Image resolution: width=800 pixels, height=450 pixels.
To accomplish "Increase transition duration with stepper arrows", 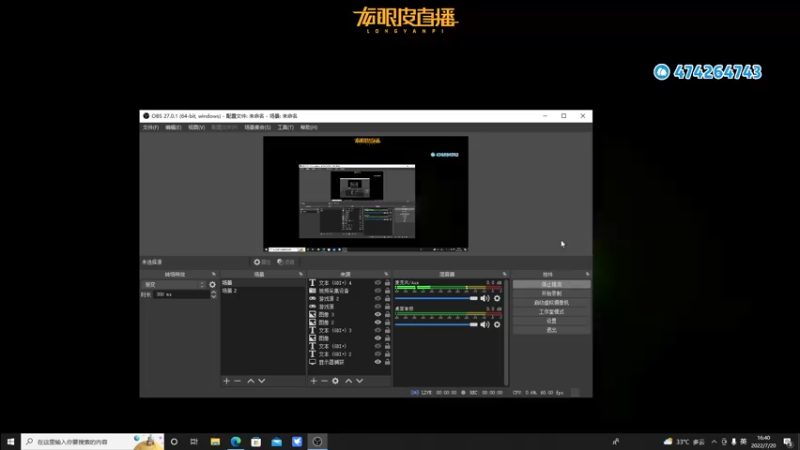I will tap(213, 292).
